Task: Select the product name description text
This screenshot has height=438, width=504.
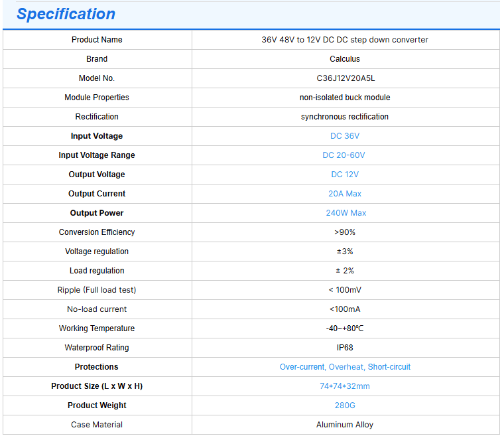Action: [x=345, y=40]
